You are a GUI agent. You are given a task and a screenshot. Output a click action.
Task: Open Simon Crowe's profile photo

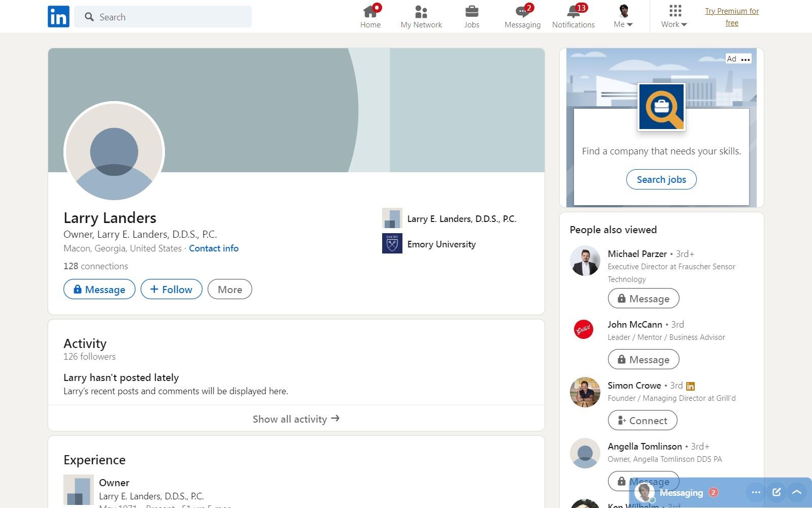click(x=585, y=392)
